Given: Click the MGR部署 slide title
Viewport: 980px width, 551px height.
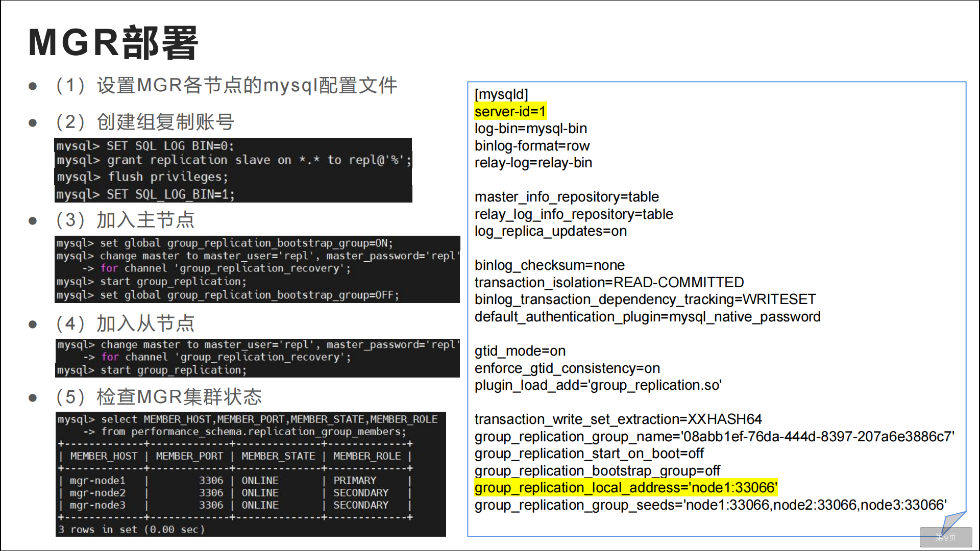Looking at the screenshot, I should click(x=113, y=42).
